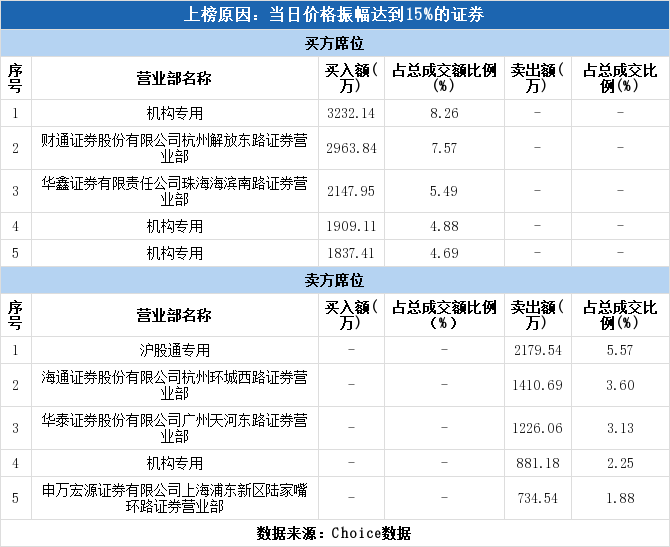Select 华泰证券股份有限公司广州天河东路证券营业部 row name
Screen dimensions: 670x547
click(174, 428)
